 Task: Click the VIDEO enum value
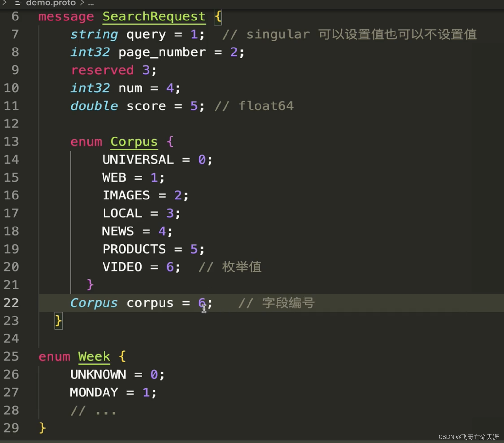(122, 267)
